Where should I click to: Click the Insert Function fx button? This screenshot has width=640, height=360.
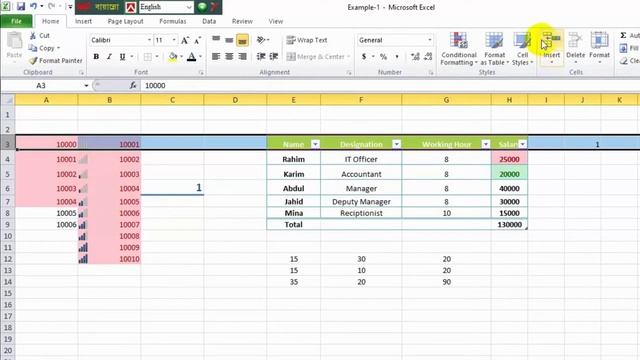click(x=133, y=85)
